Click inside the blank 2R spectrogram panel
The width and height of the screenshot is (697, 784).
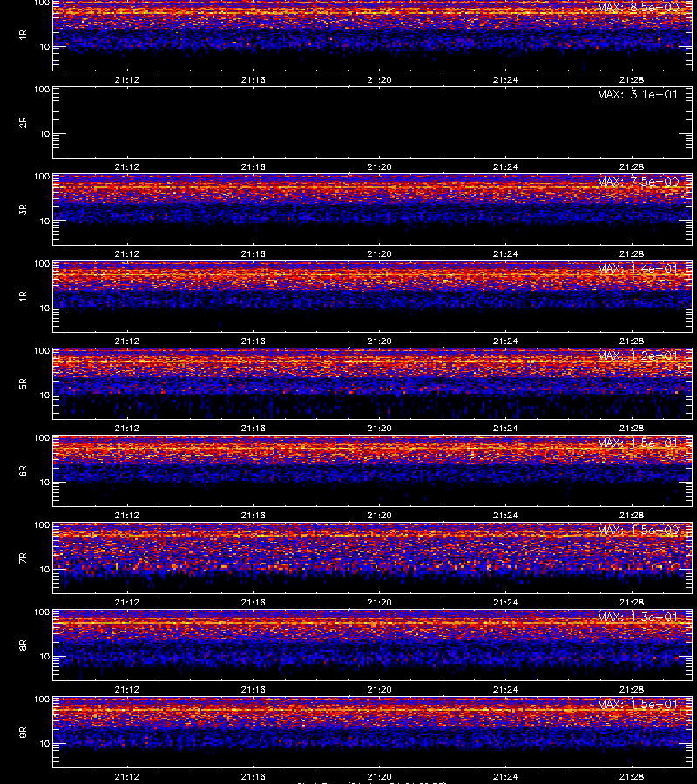(373, 123)
